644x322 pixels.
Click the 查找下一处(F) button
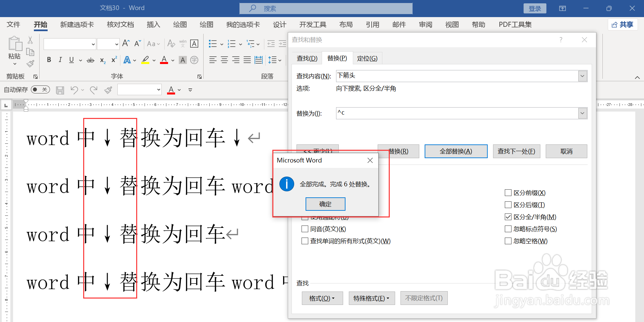point(517,151)
